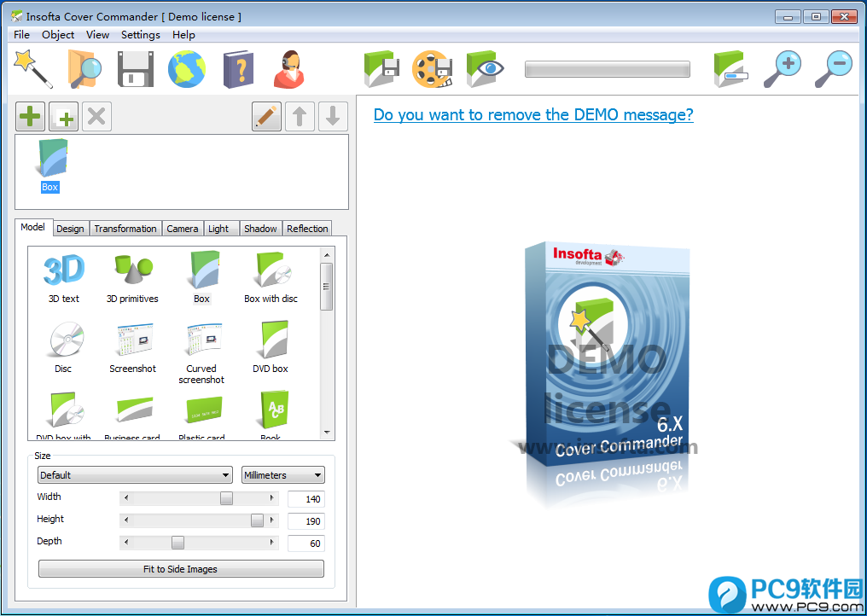Delete object with the gray X button
This screenshot has height=616, width=867.
click(x=96, y=116)
